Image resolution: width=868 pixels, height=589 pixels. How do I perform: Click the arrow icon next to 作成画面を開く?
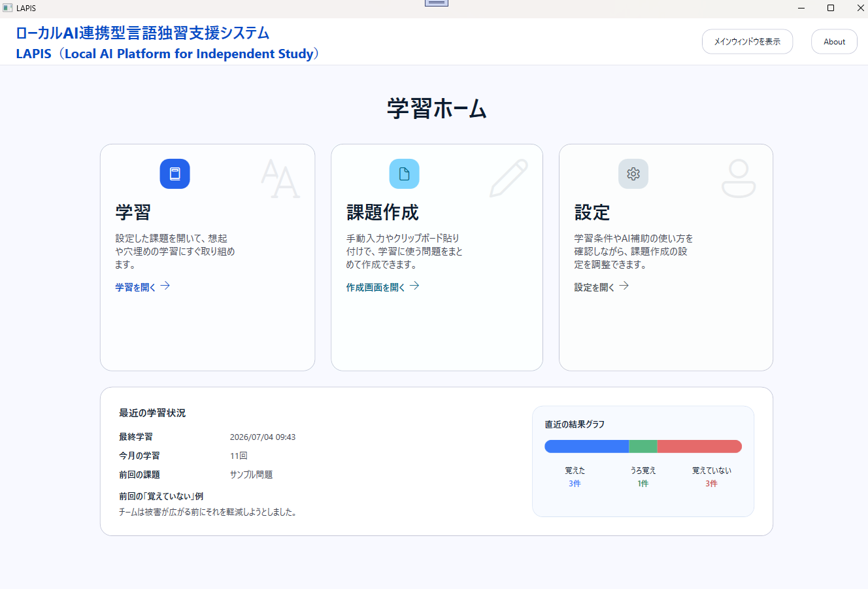click(x=414, y=286)
